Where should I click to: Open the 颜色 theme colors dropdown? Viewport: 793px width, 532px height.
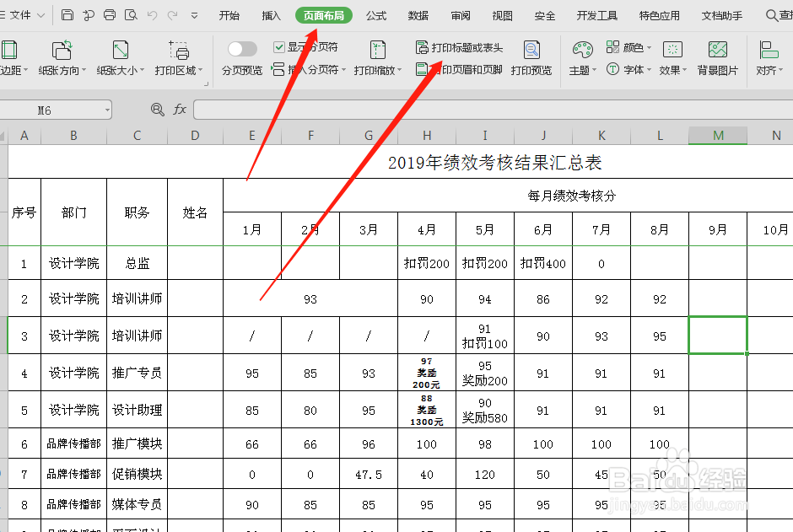pyautogui.click(x=628, y=47)
